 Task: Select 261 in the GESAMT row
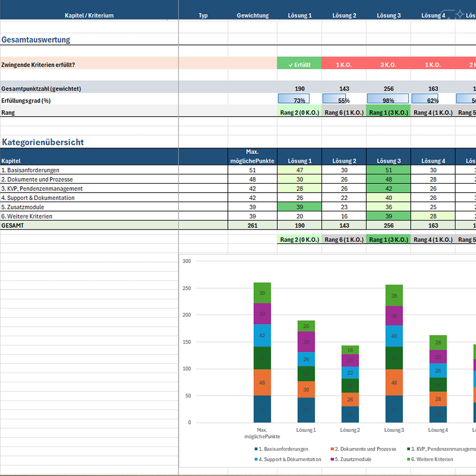pos(252,225)
